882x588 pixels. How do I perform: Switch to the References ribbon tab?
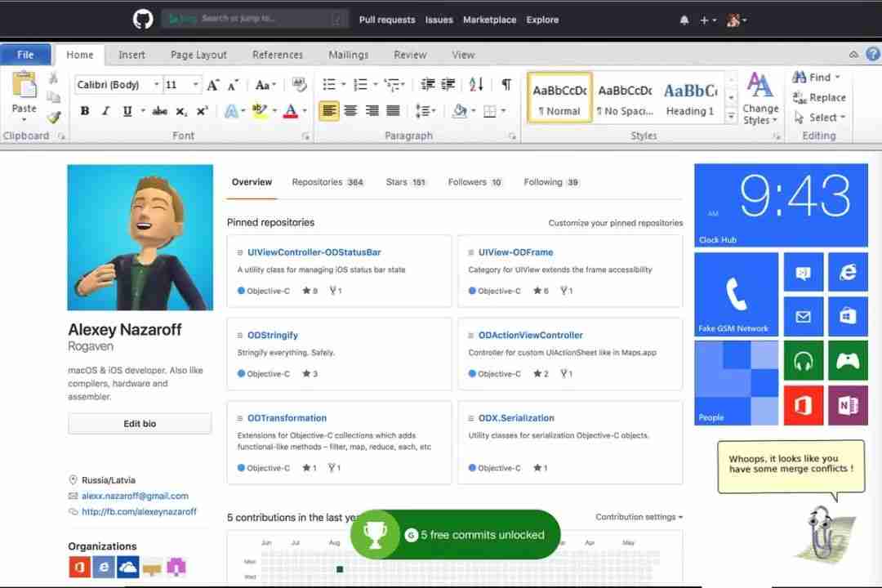pyautogui.click(x=278, y=55)
